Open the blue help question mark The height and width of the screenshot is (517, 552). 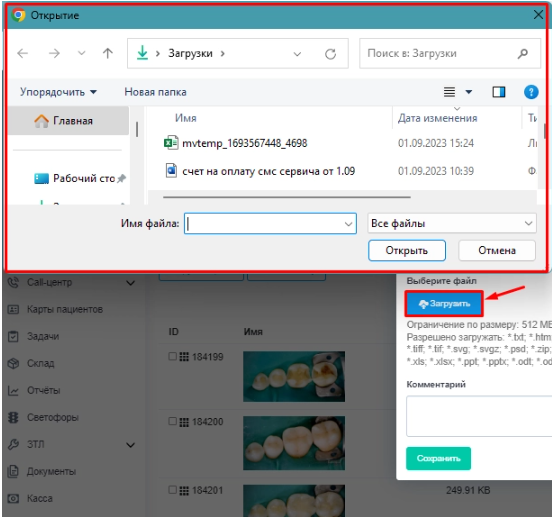point(531,92)
